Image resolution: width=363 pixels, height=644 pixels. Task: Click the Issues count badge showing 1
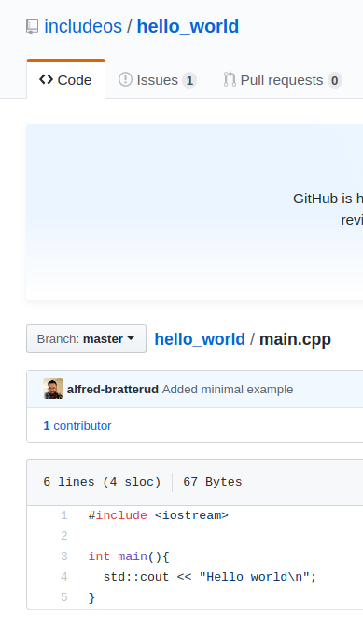click(189, 80)
